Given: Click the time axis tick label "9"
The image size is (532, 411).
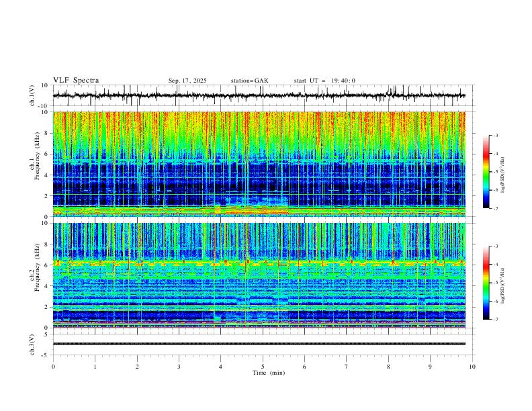Looking at the screenshot, I should point(430,367).
